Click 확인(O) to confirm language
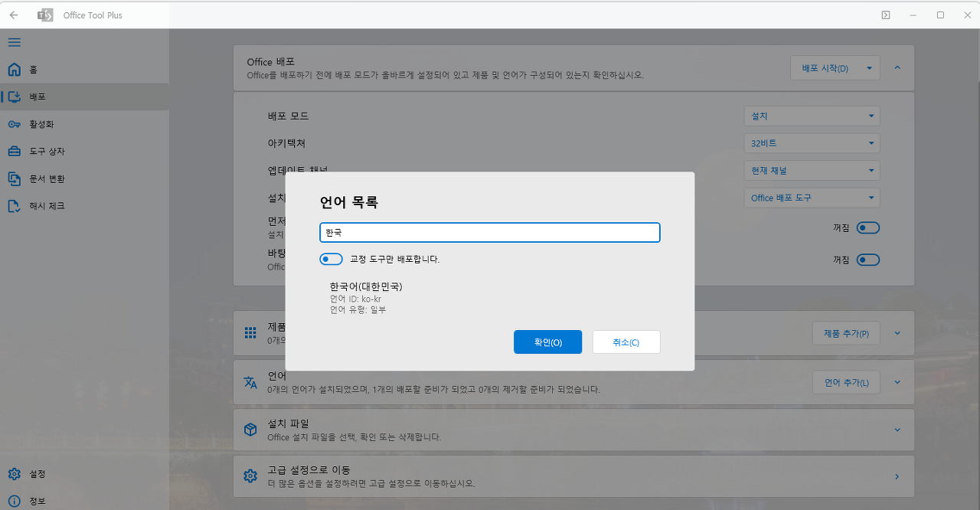This screenshot has height=510, width=980. (x=547, y=342)
